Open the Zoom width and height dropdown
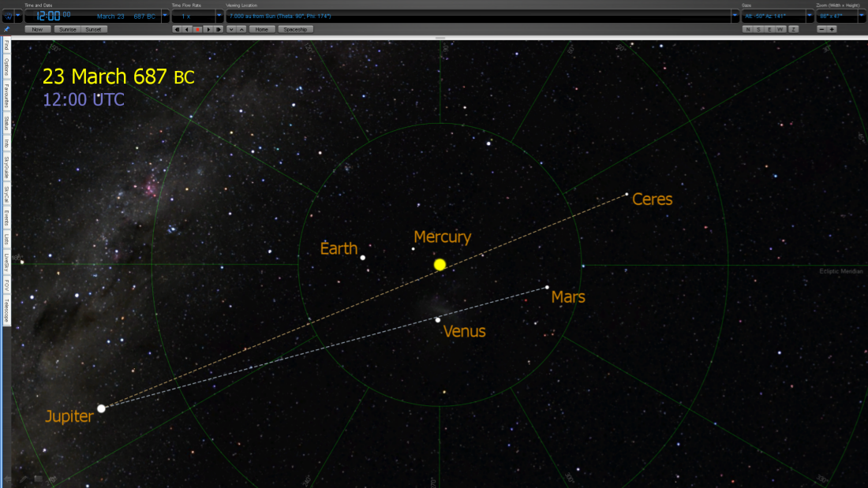The height and width of the screenshot is (488, 868). [x=862, y=16]
